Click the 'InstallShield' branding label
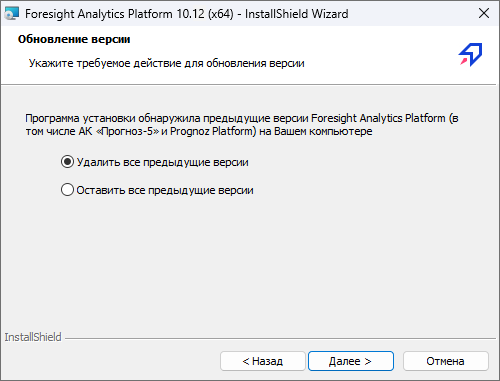This screenshot has width=500, height=381. tap(33, 337)
